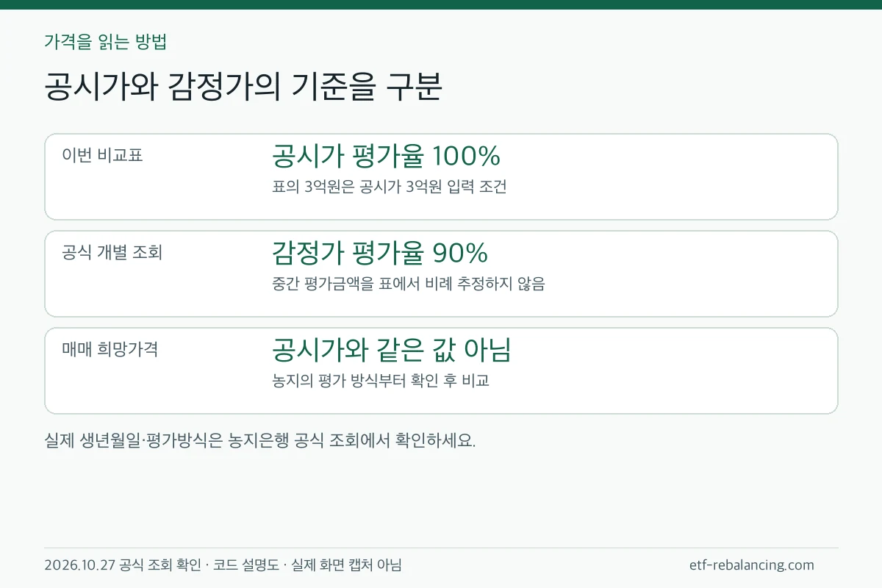The image size is (882, 588).
Task: Click '표의 3억원은 공시가 3억원 입력 조건' text
Action: (389, 187)
